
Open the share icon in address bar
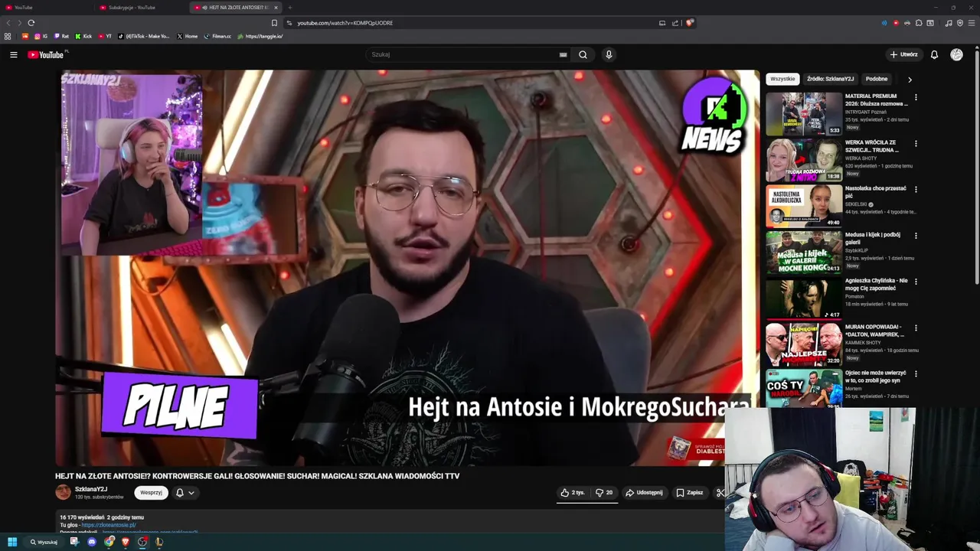click(x=675, y=23)
